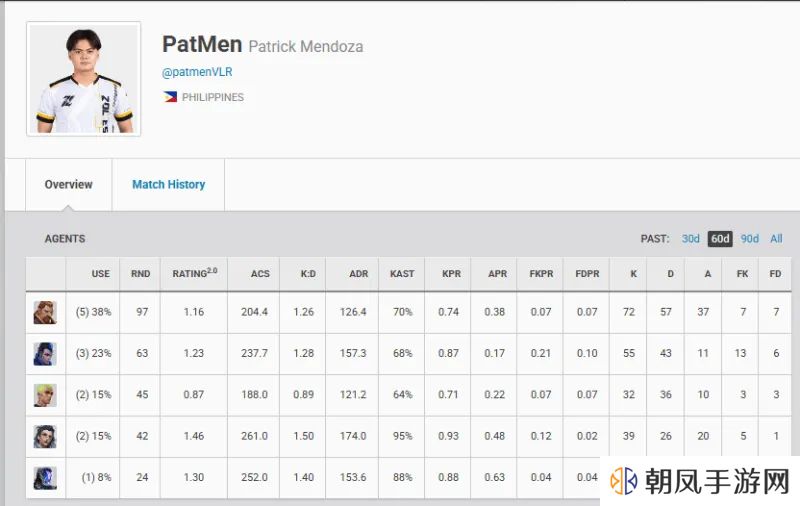Filter stats to past 90d

coord(749,239)
